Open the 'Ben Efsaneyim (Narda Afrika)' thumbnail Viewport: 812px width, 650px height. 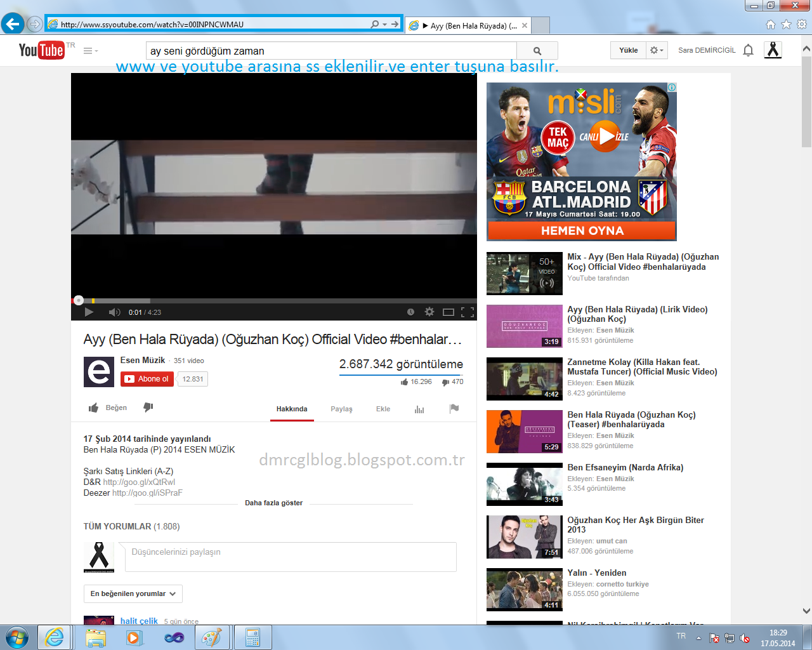525,484
